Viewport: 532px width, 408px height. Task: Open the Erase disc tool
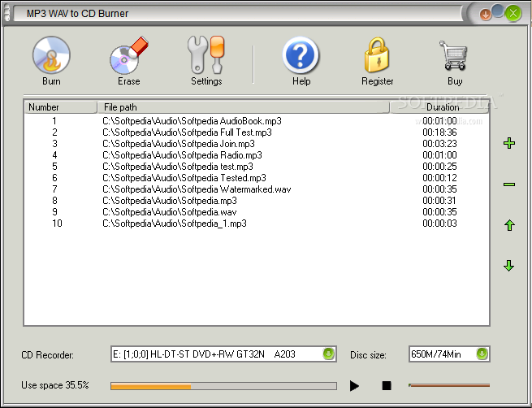(x=129, y=61)
